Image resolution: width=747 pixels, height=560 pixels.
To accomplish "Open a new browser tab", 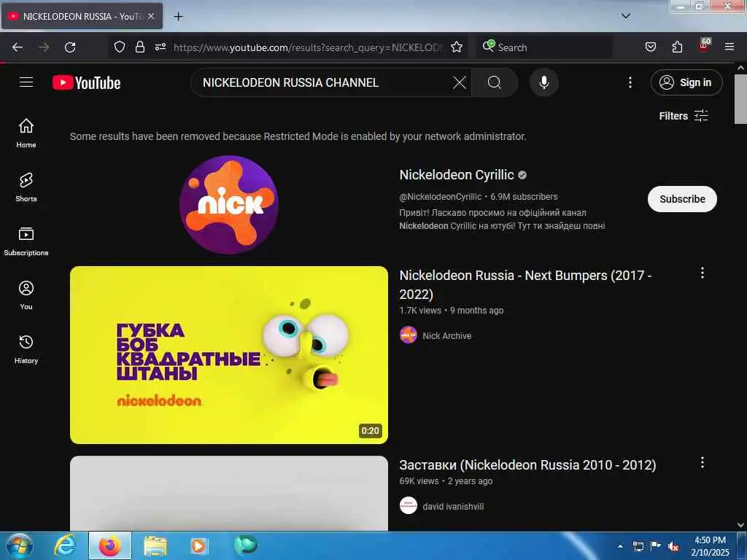I will click(x=178, y=16).
